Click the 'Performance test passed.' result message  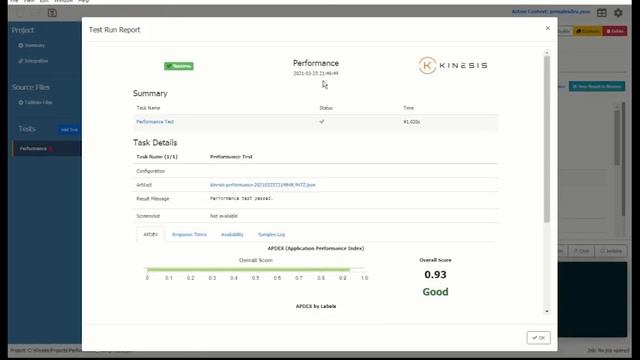241,198
